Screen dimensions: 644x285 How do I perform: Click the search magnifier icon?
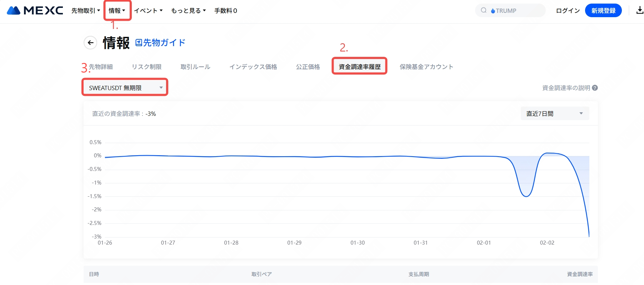pyautogui.click(x=484, y=10)
